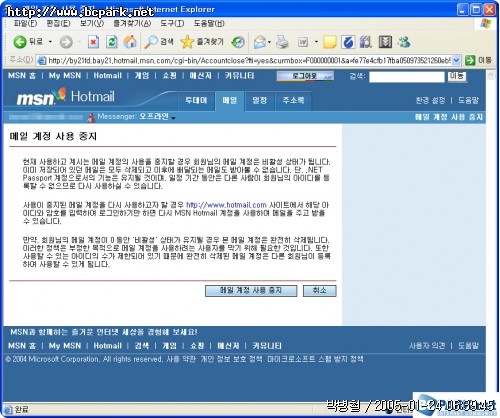Click footer 마이크로소프트 스팸 방지 정책 link
The width and height of the screenshot is (500, 418).
click(315, 359)
